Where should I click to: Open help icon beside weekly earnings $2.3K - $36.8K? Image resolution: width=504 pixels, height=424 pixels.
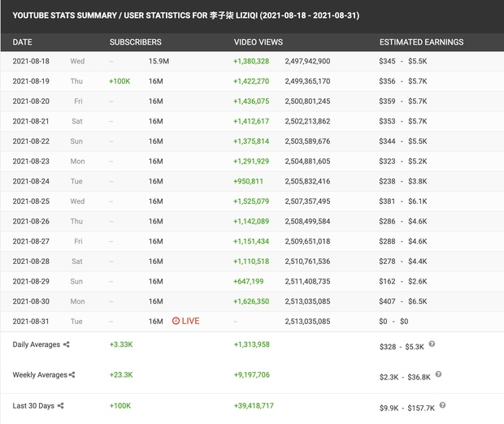pos(438,374)
